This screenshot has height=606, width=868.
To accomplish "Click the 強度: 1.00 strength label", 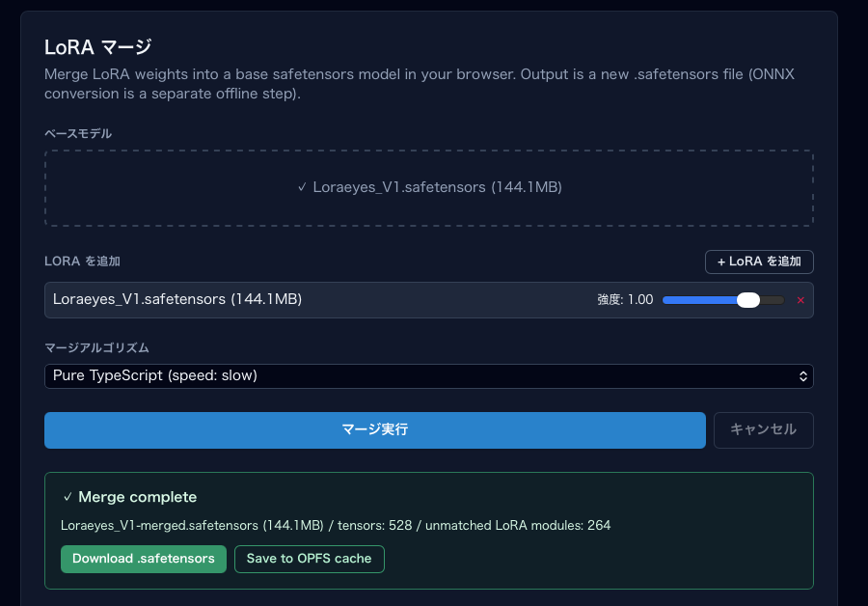I will click(x=625, y=300).
